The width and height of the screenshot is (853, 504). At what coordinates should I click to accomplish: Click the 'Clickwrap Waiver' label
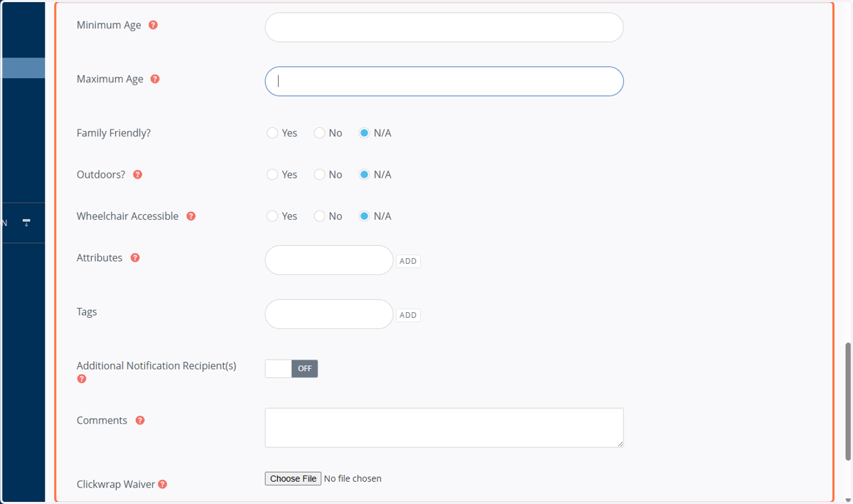point(116,484)
